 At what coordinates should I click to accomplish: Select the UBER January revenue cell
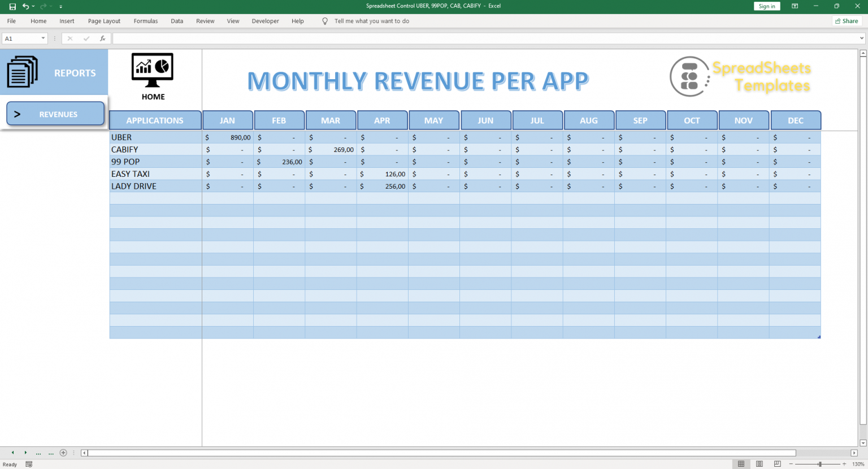click(x=228, y=137)
